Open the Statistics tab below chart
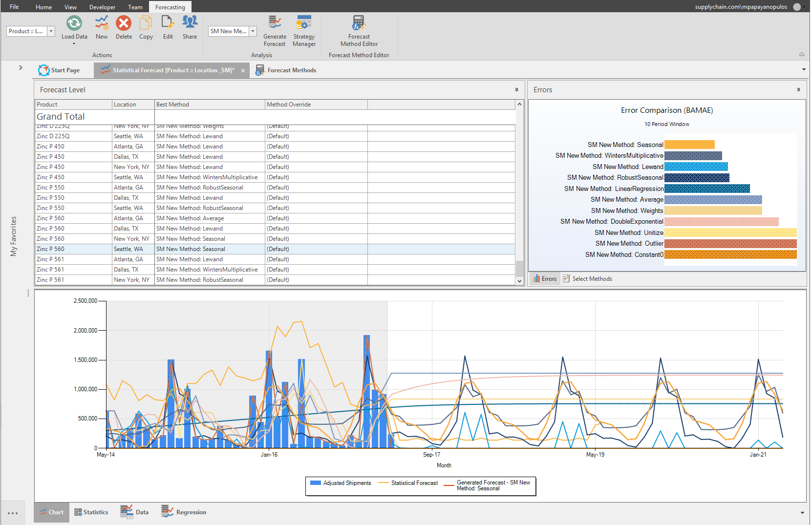Viewport: 812px width, 525px height. (91, 512)
